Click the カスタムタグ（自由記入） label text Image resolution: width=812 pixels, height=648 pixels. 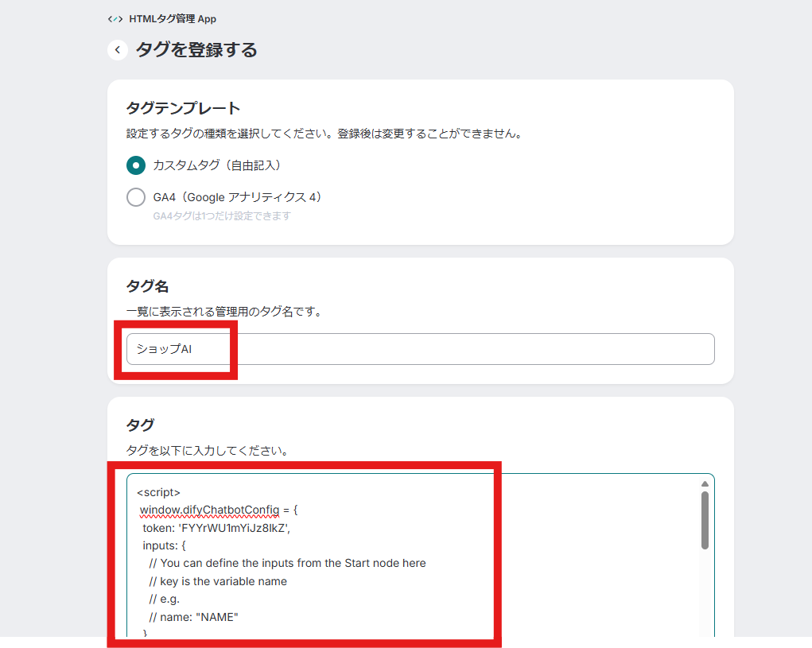(x=217, y=165)
